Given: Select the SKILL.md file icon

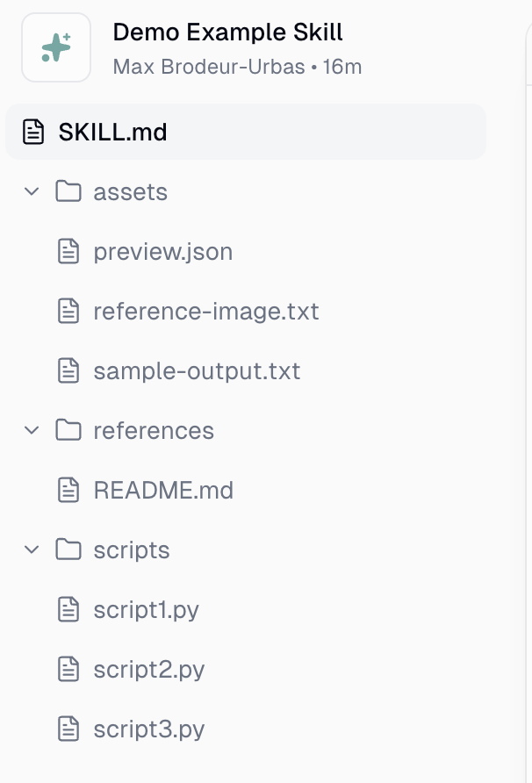Looking at the screenshot, I should (33, 132).
